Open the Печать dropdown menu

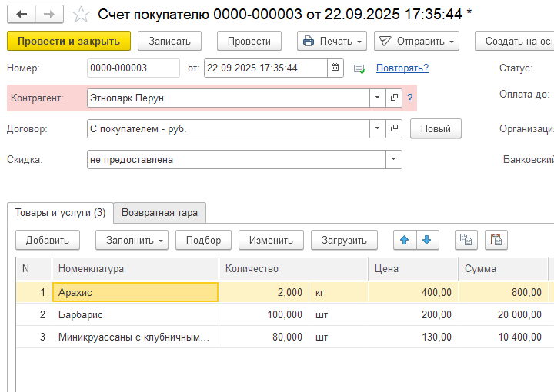(332, 41)
